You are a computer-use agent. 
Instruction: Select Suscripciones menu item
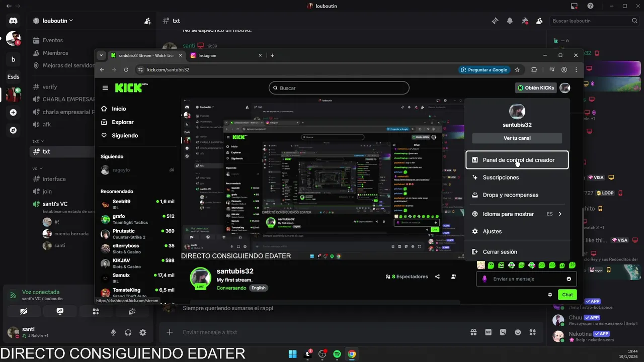517,177
